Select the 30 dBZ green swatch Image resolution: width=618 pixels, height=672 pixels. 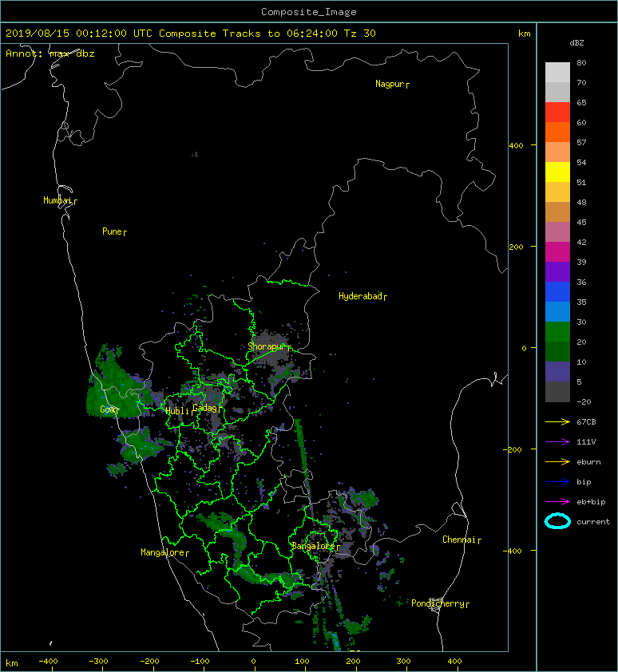tap(557, 331)
